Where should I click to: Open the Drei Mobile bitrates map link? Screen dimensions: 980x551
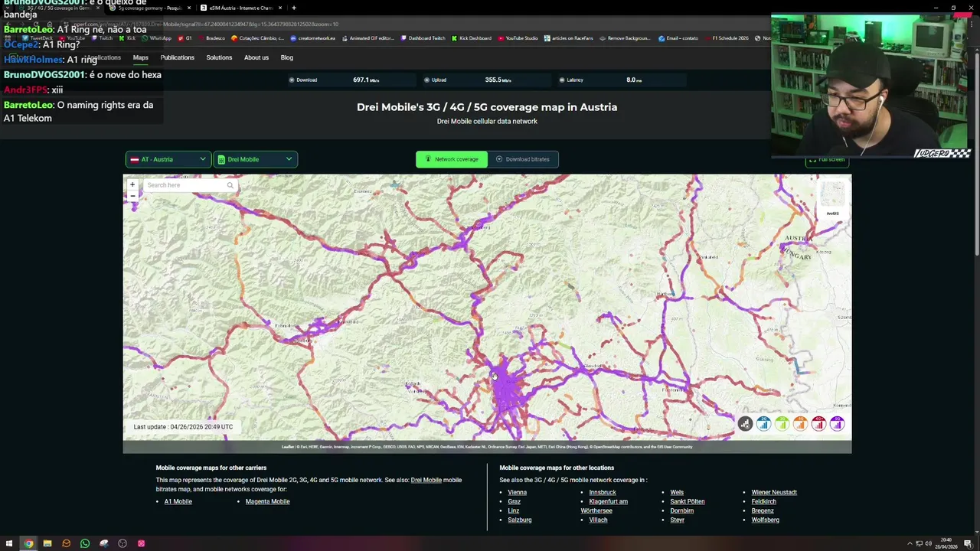coord(426,480)
